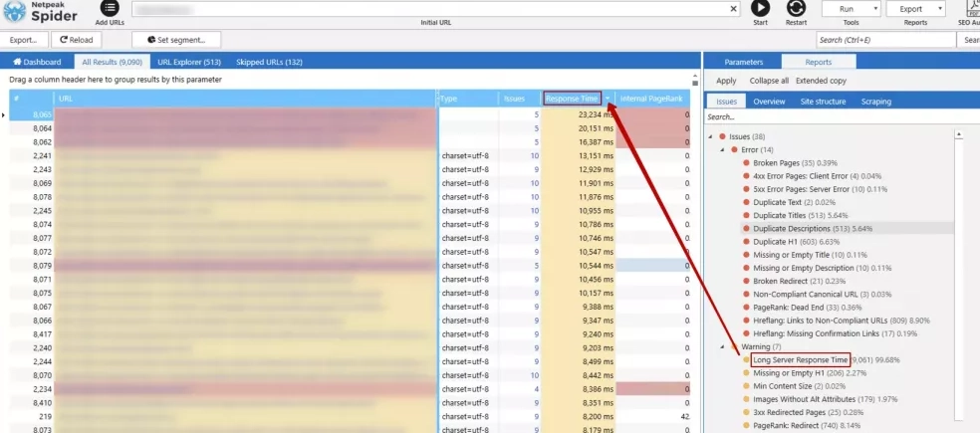Click Collapse all
The width and height of the screenshot is (980, 433).
click(769, 81)
